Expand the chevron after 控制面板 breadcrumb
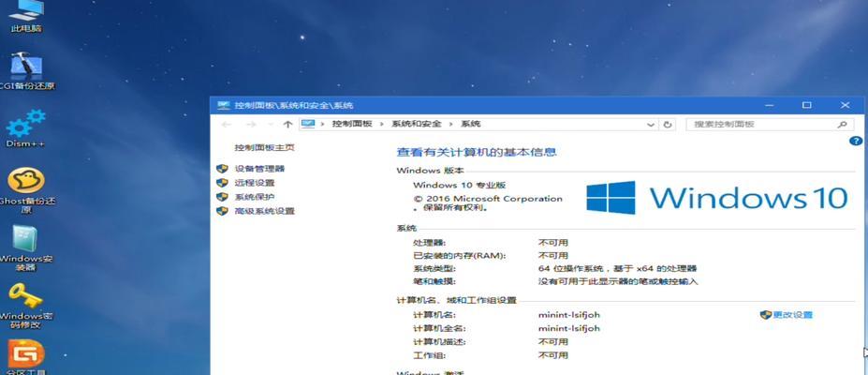This screenshot has width=868, height=375. pyautogui.click(x=381, y=124)
